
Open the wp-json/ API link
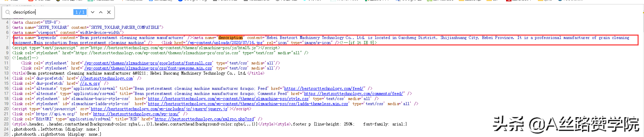[136, 114]
